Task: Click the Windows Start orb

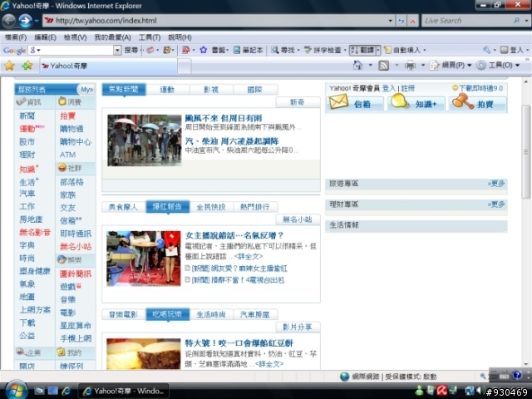Action: coord(16,390)
